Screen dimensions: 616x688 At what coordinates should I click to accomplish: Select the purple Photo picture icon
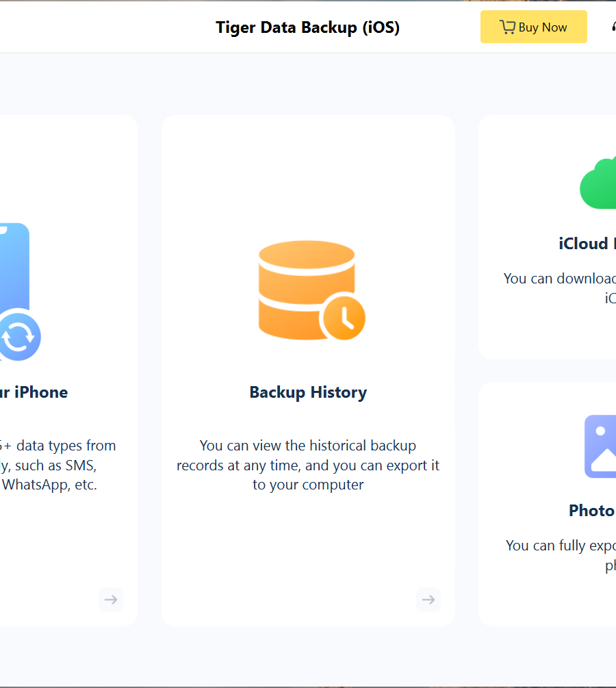(600, 446)
